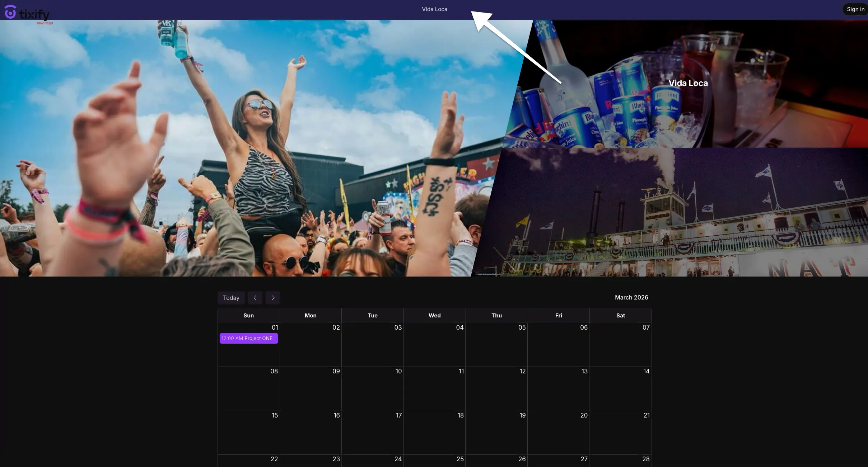Open the steamboat night image tile
The height and width of the screenshot is (467, 868).
click(670, 212)
